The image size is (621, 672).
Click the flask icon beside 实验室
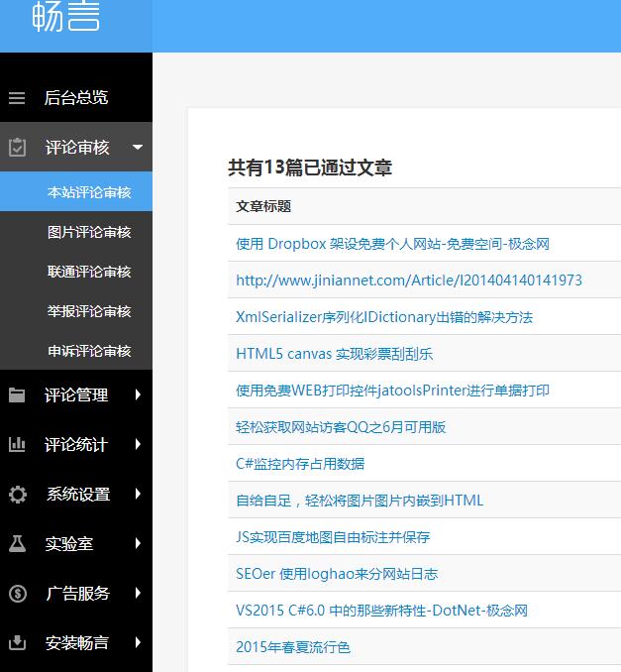coord(17,543)
